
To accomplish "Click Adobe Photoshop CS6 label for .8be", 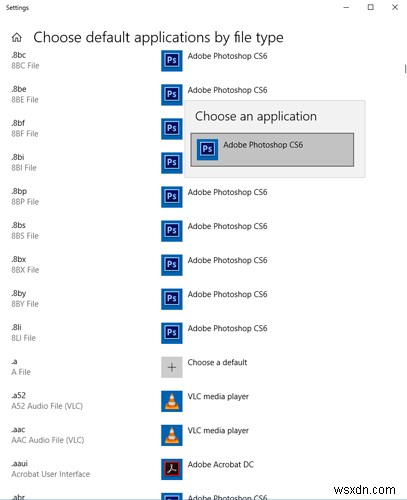I will coord(227,90).
